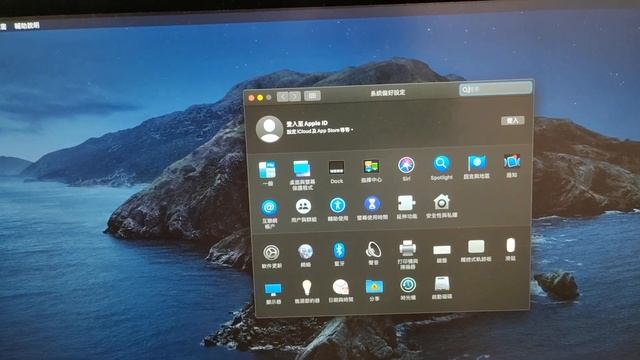Open Screen Time hourglass icon
The height and width of the screenshot is (360, 640).
372,204
